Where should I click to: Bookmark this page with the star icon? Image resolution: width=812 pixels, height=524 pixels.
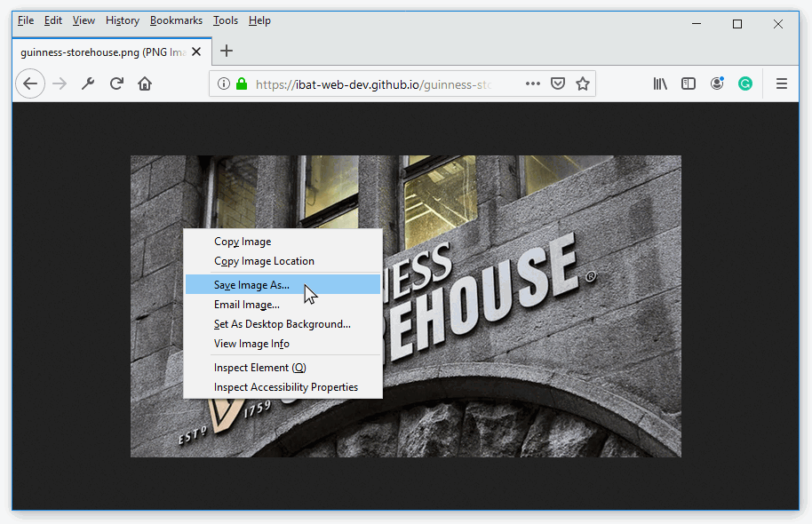point(583,83)
